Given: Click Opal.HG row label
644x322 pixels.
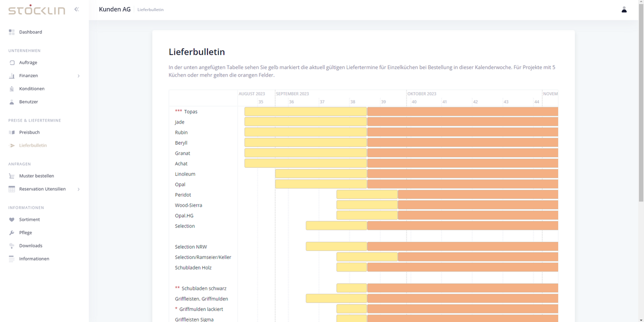Looking at the screenshot, I should tap(184, 216).
